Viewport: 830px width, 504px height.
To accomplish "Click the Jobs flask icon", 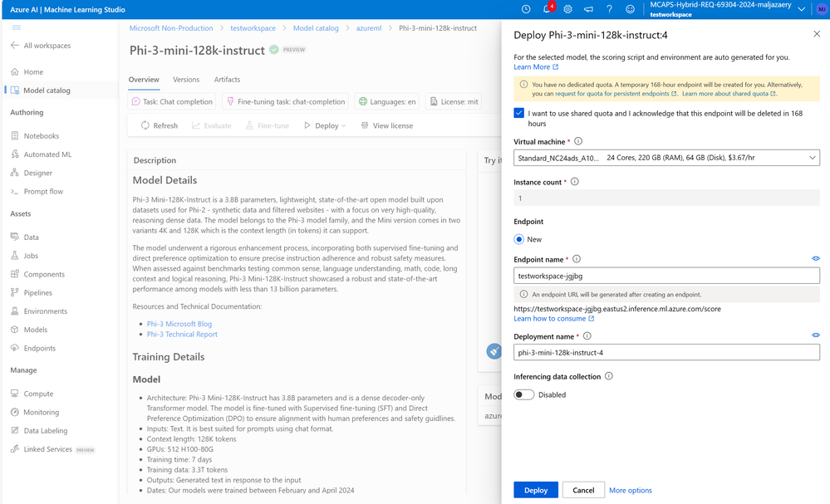I will pyautogui.click(x=15, y=256).
